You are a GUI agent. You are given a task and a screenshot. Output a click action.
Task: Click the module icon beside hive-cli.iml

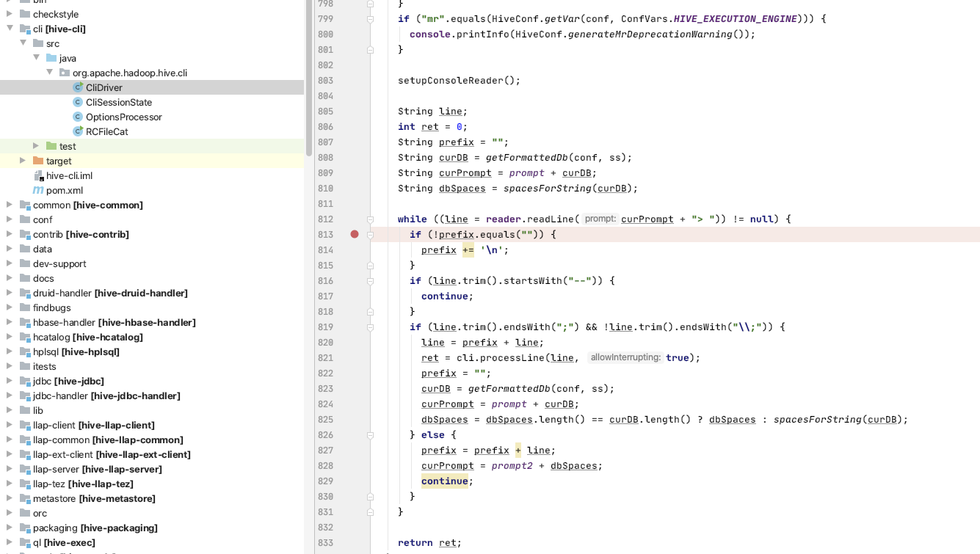(38, 175)
